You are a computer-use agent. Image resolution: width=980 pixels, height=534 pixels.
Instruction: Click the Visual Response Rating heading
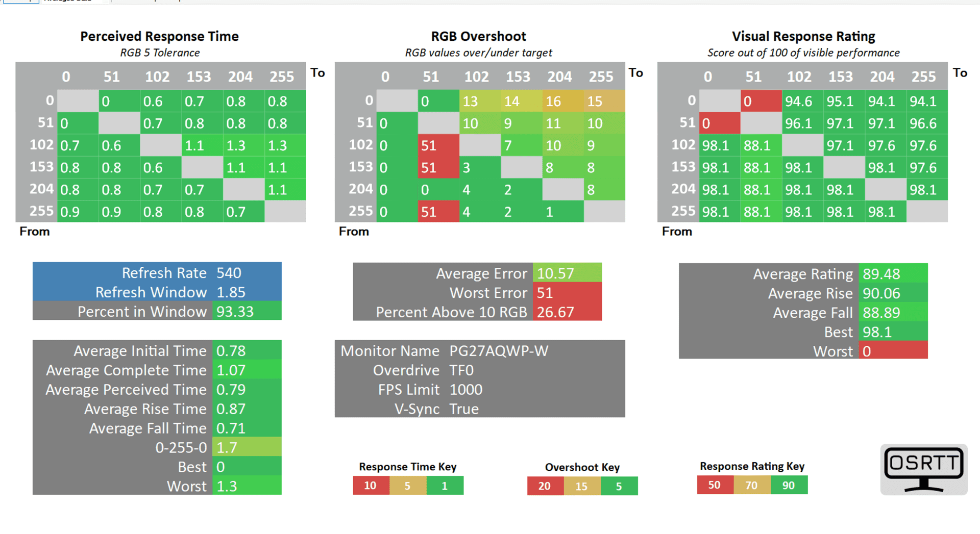click(x=803, y=36)
